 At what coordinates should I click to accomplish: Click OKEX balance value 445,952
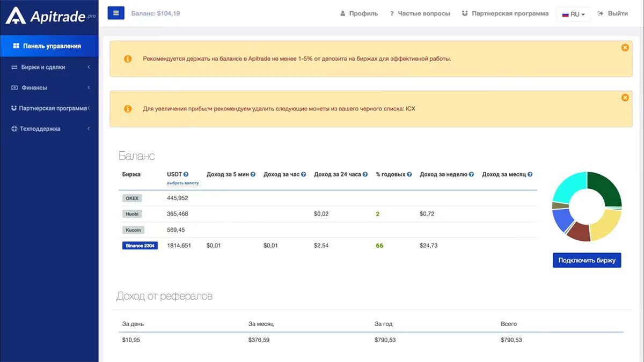(178, 198)
